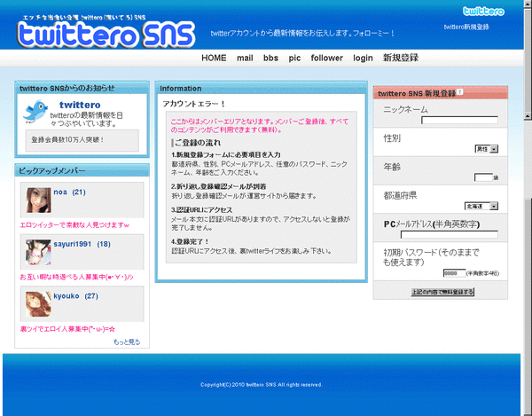Open the mail menu item
The height and width of the screenshot is (416, 532).
tap(245, 58)
